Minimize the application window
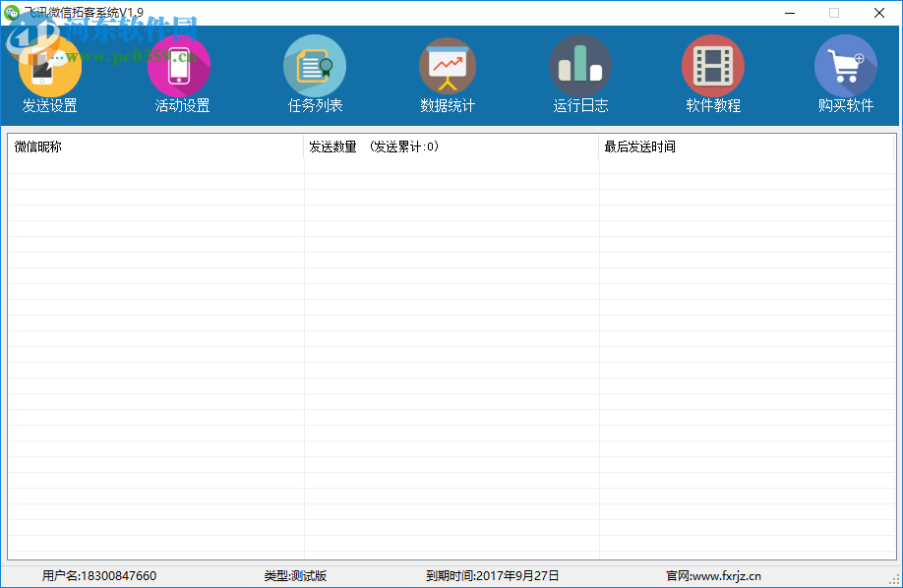This screenshot has width=903, height=588. 789,13
